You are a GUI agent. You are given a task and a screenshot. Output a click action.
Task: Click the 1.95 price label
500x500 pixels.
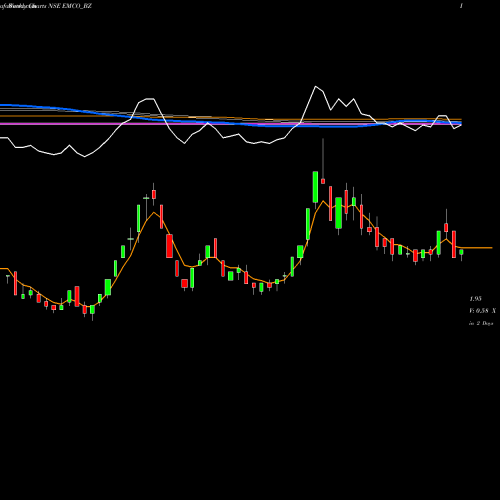click(475, 299)
